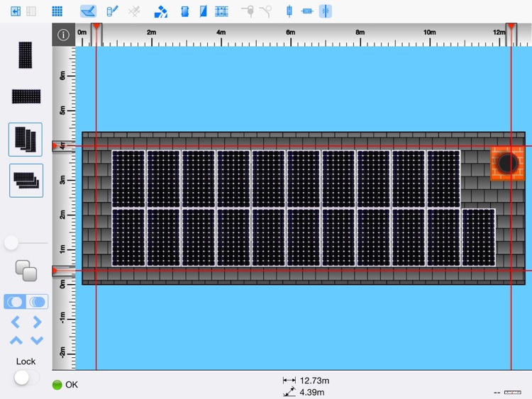
Task: Click the orange chimney on the roof
Action: [x=507, y=163]
